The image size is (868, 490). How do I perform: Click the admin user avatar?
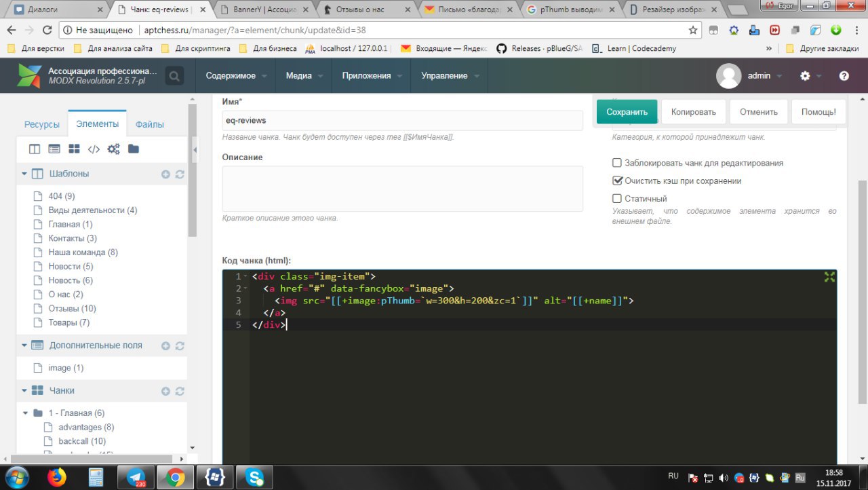pos(728,76)
